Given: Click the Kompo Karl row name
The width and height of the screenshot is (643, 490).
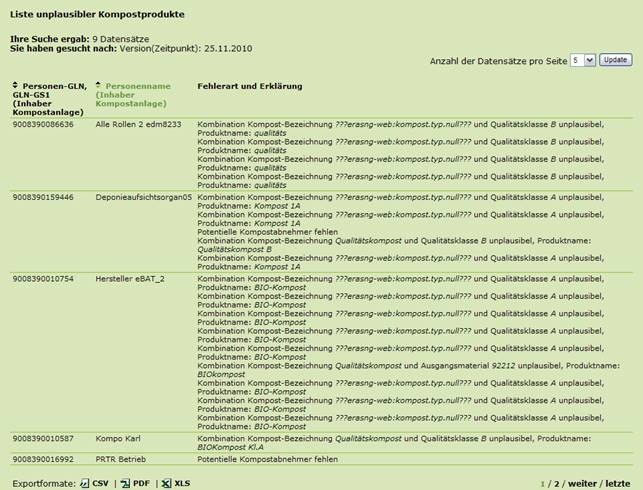Looking at the screenshot, I should [x=118, y=438].
